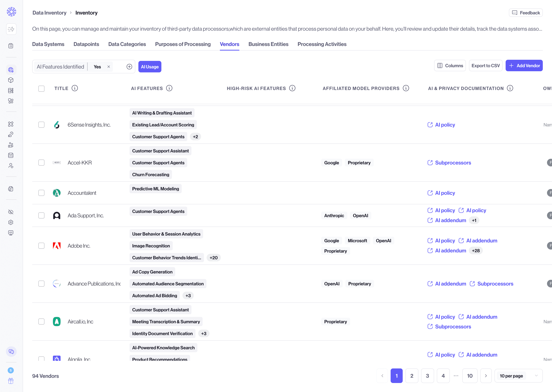Select the Ada Support, Inc. checkbox
The image size is (552, 392).
coord(42,216)
